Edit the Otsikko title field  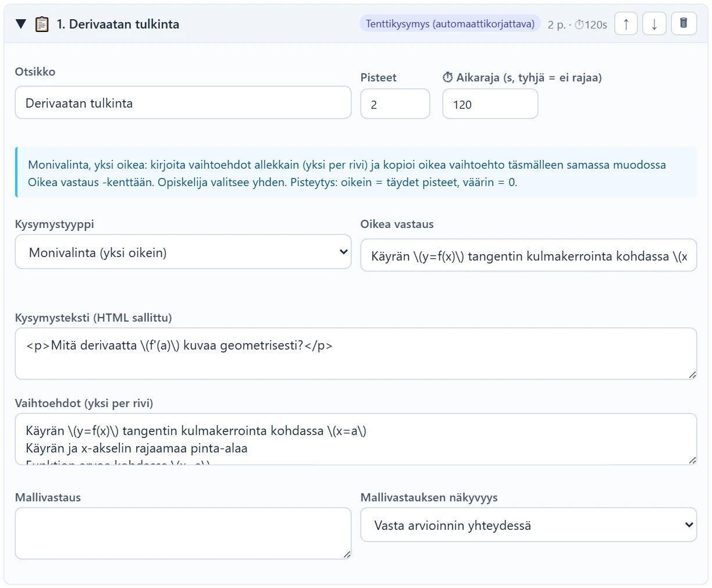(x=183, y=103)
